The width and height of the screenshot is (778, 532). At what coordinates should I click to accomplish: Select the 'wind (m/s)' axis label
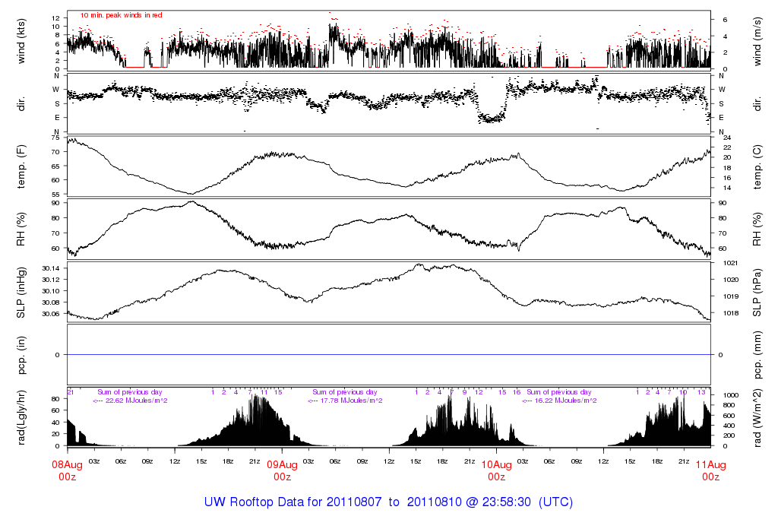pyautogui.click(x=757, y=42)
